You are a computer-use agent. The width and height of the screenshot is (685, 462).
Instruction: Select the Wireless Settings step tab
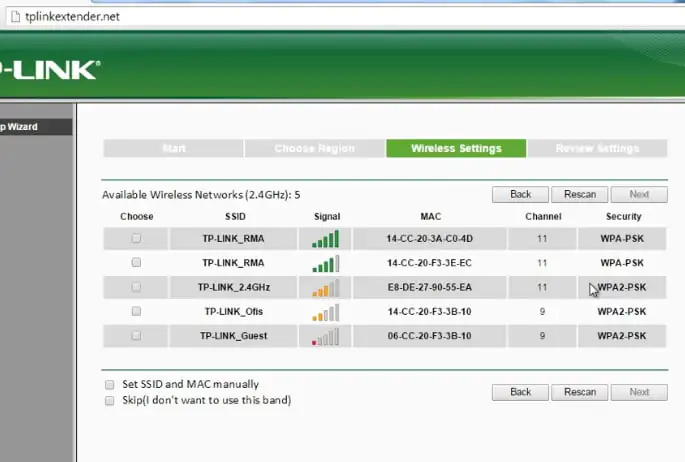456,148
